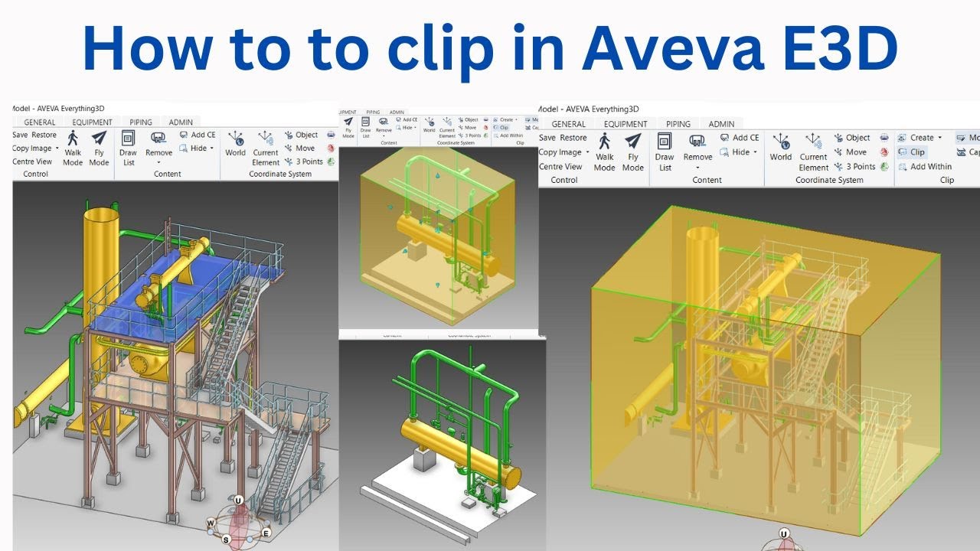Choose Object coordinate option in left window

pyautogui.click(x=301, y=135)
